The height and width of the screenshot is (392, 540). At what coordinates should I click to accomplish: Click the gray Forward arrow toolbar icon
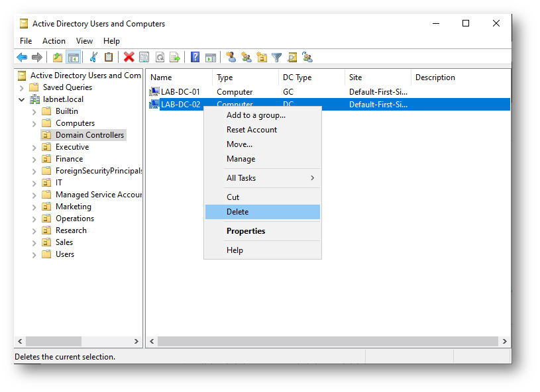[x=37, y=57]
